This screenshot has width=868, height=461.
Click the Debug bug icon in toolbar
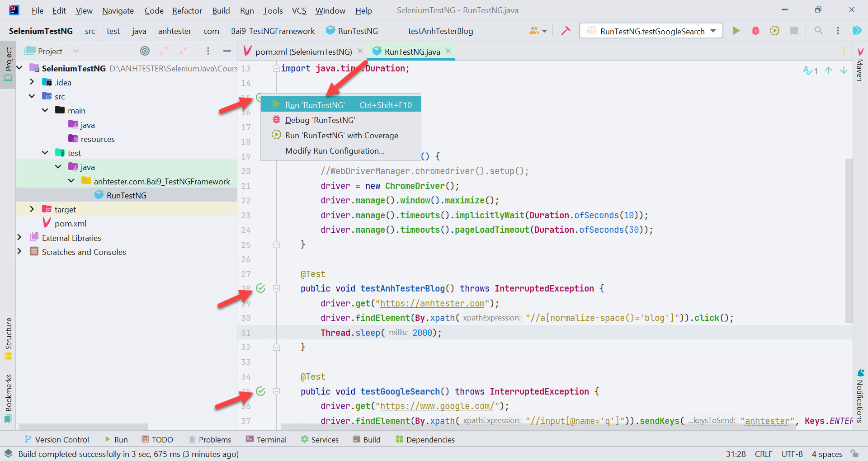(x=755, y=31)
